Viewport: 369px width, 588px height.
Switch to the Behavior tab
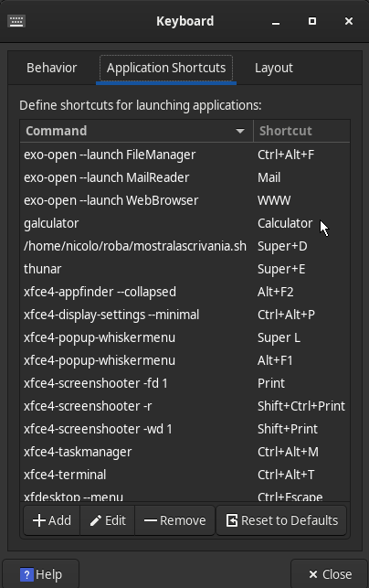52,68
